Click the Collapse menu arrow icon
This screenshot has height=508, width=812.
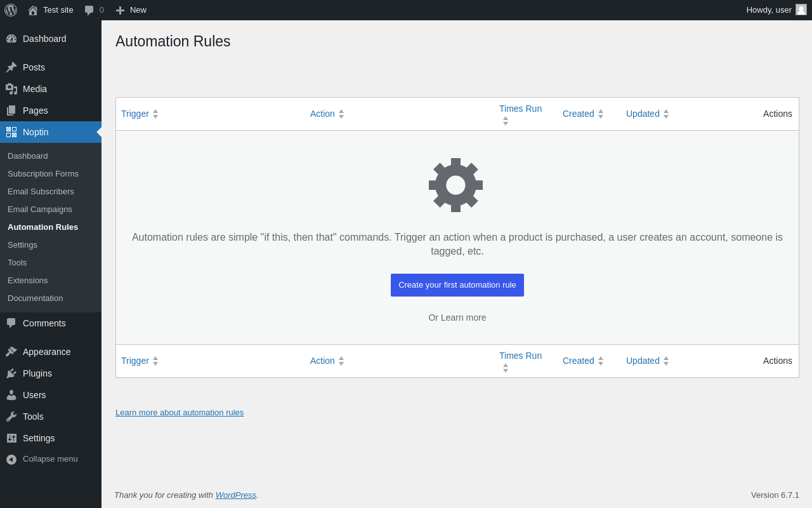point(11,459)
